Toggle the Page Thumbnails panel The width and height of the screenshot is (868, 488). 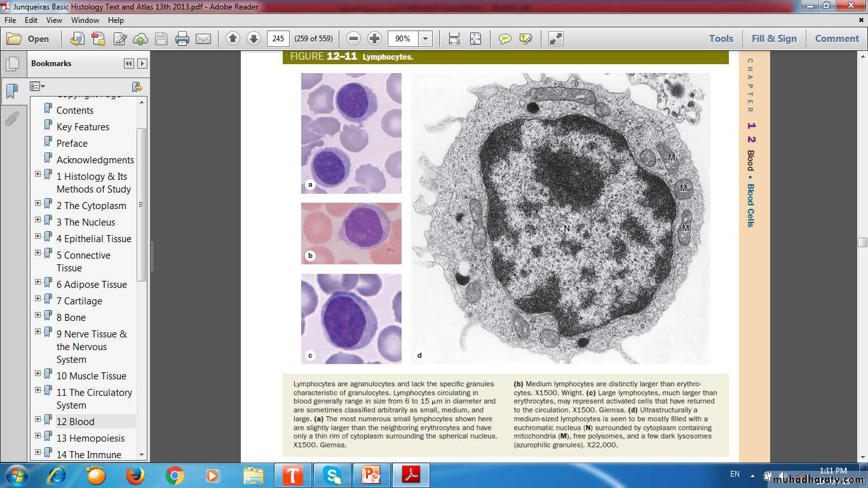click(x=11, y=64)
